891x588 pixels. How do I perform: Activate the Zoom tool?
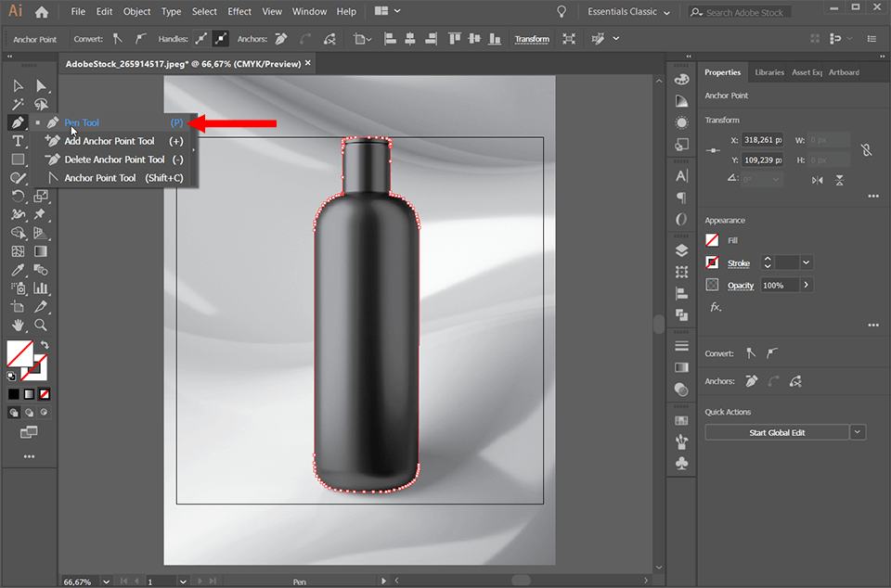click(x=41, y=326)
